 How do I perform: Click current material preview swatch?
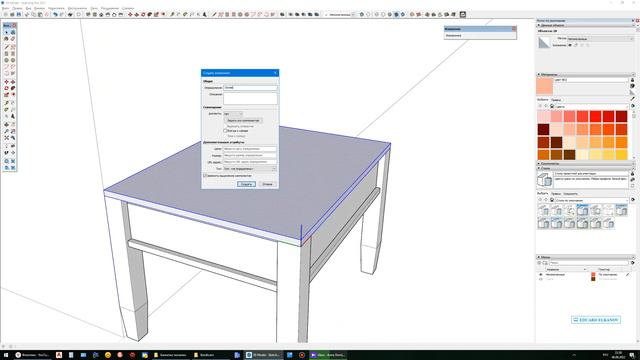[544, 86]
